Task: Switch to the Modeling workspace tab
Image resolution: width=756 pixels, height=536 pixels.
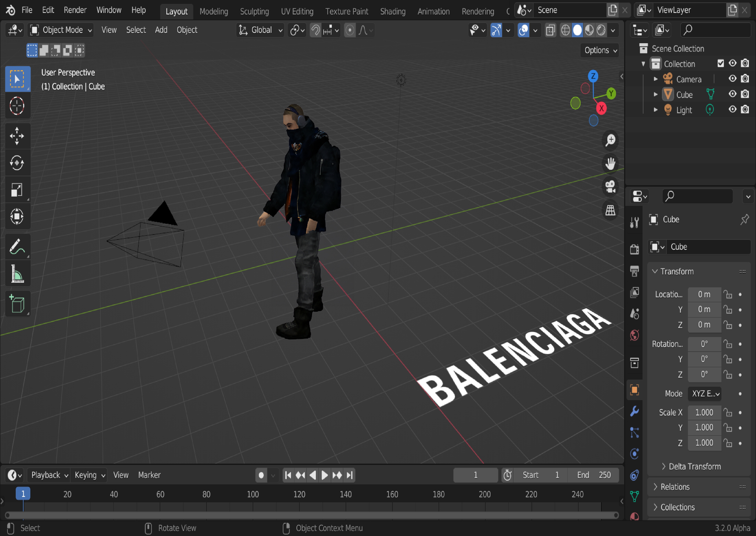Action: (214, 11)
